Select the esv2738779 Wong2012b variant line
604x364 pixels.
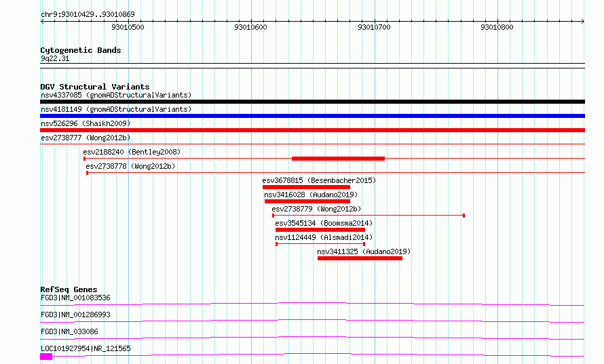click(369, 216)
